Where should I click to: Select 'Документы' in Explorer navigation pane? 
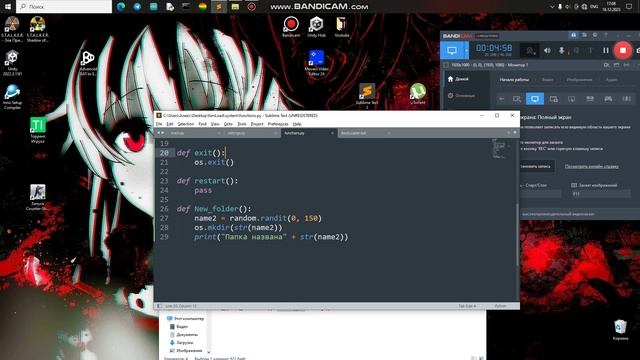[184, 335]
